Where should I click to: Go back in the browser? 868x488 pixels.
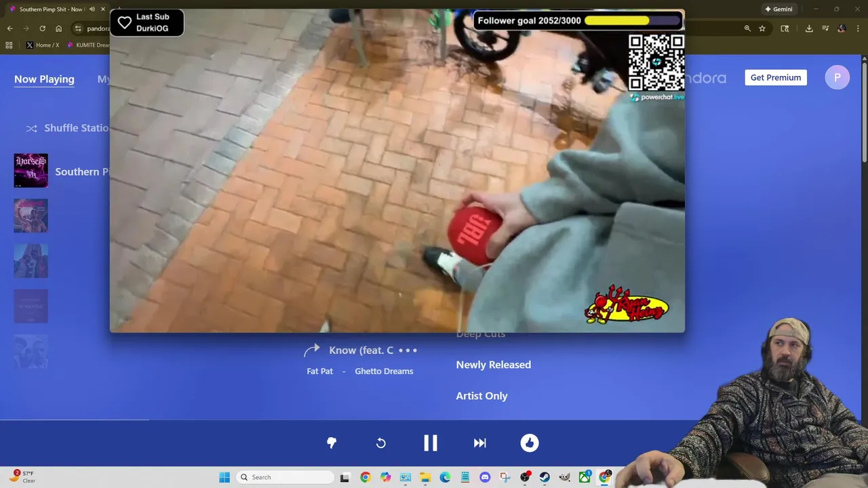[x=9, y=28]
